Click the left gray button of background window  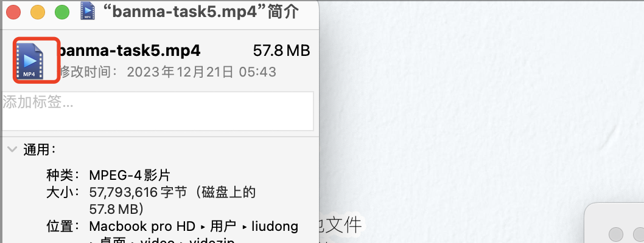tap(615, 234)
